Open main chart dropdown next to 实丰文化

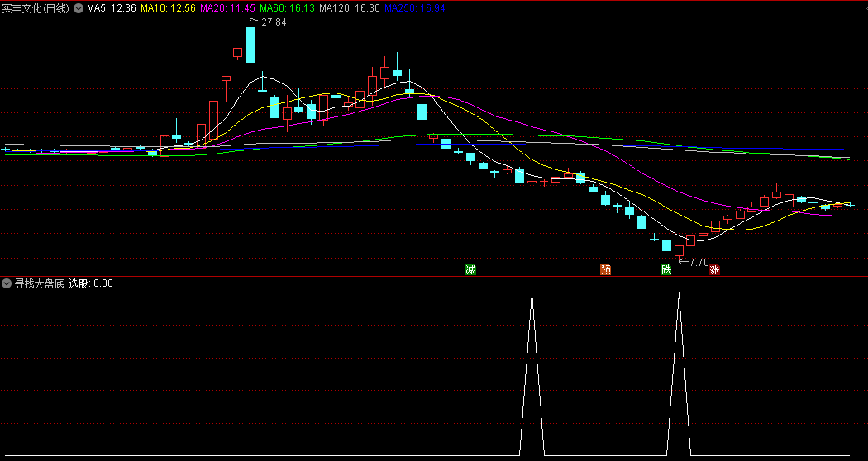(79, 8)
